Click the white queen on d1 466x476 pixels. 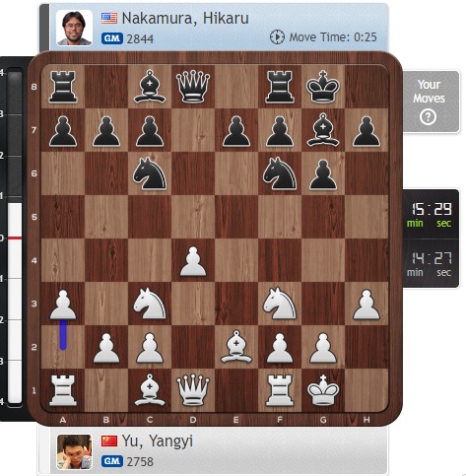point(193,390)
